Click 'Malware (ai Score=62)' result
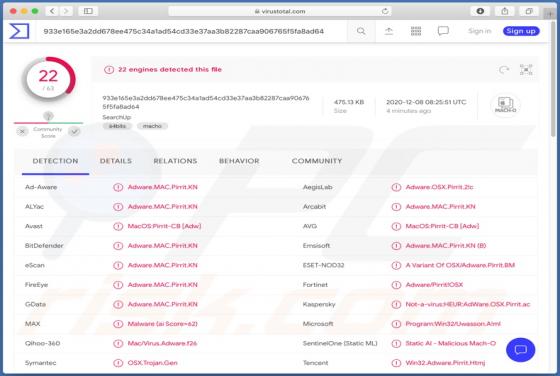Image resolution: width=560 pixels, height=376 pixels. point(162,324)
